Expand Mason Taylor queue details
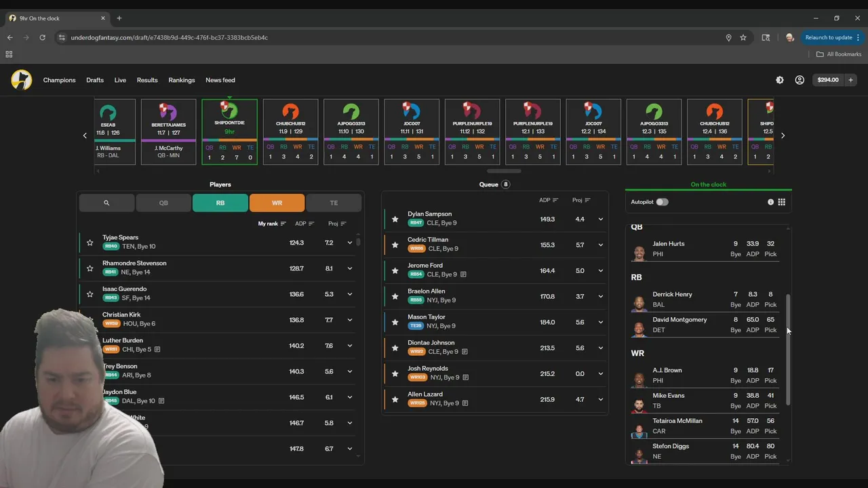This screenshot has height=488, width=868. [x=600, y=323]
